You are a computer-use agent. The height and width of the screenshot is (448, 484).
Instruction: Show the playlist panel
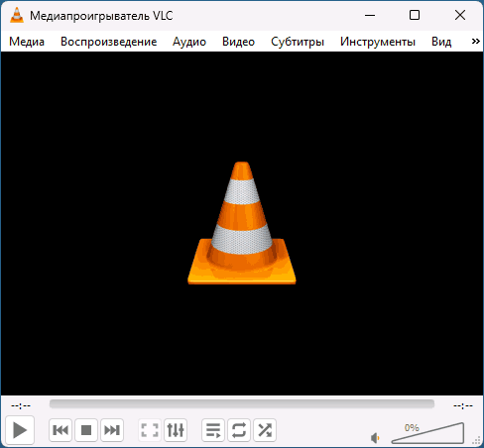click(x=213, y=430)
